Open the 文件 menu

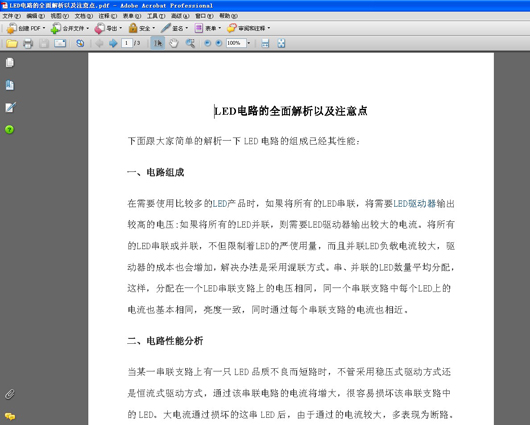click(11, 16)
